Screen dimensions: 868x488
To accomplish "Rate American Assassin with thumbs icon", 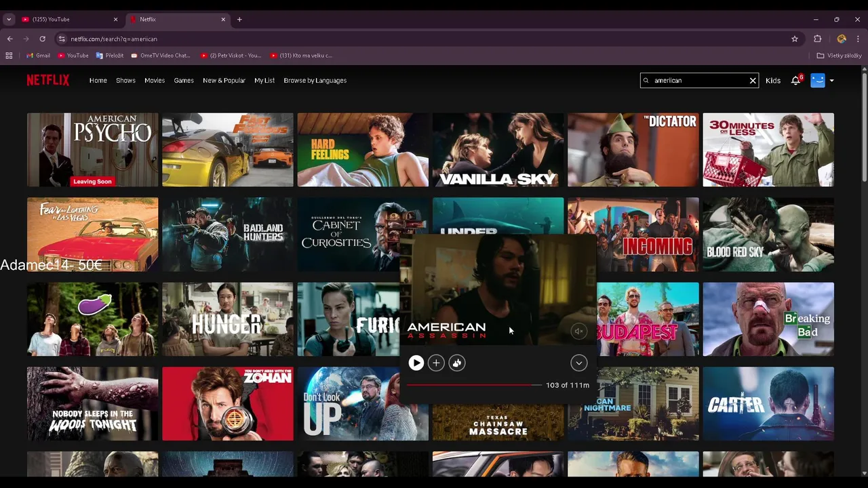I will pos(457,363).
